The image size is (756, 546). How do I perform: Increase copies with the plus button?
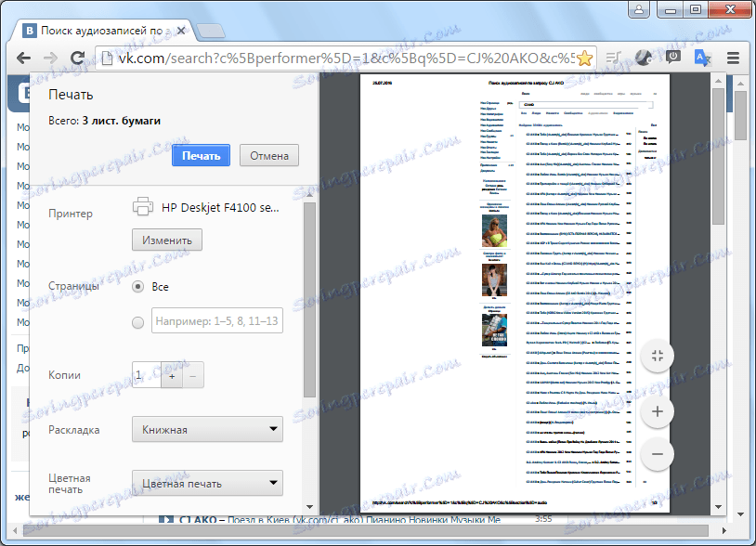(172, 375)
